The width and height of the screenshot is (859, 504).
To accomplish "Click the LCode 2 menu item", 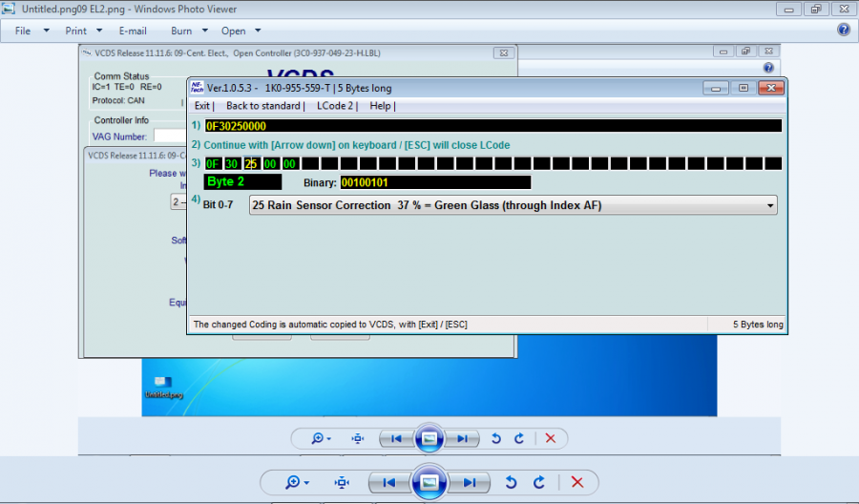I will pyautogui.click(x=335, y=106).
